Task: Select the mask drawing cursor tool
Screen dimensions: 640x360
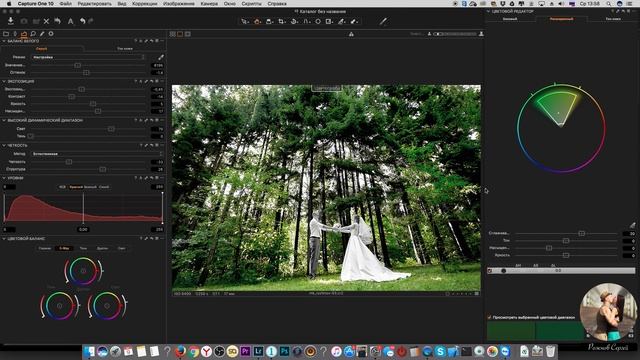Action: coord(329,21)
